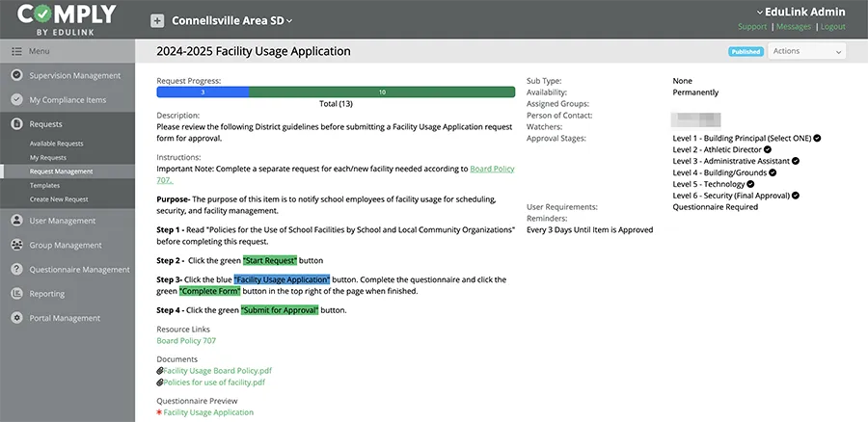The height and width of the screenshot is (422, 868).
Task: Click the hamburger Menu icon
Action: pos(16,51)
